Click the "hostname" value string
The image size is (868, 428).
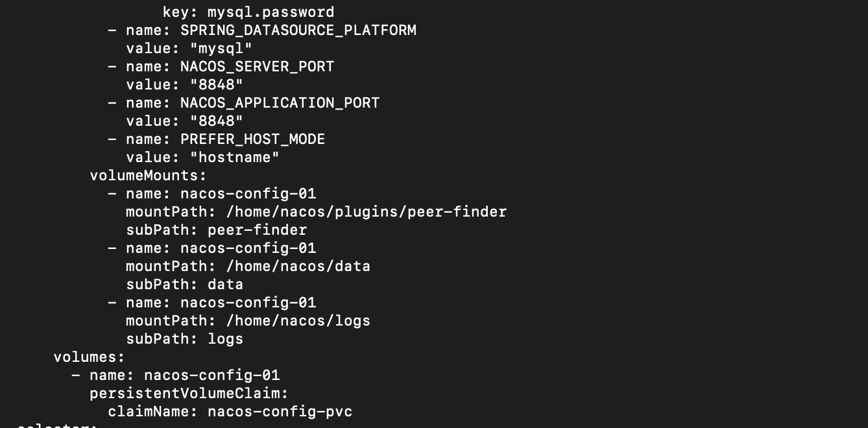tap(234, 158)
